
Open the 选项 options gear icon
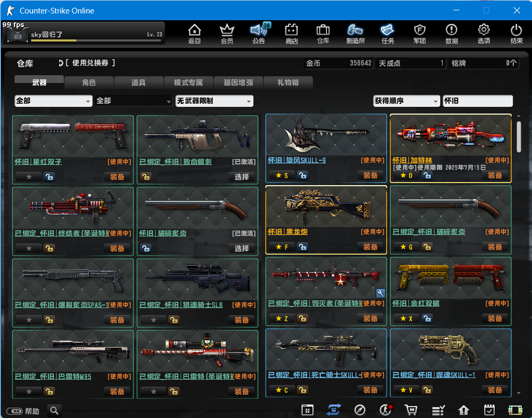tap(484, 34)
